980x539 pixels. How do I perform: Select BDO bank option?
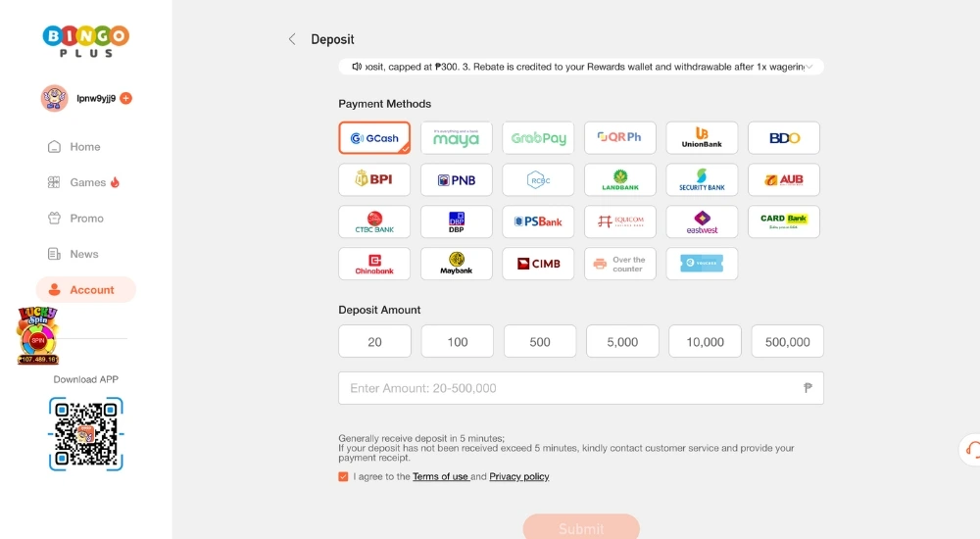tap(784, 137)
